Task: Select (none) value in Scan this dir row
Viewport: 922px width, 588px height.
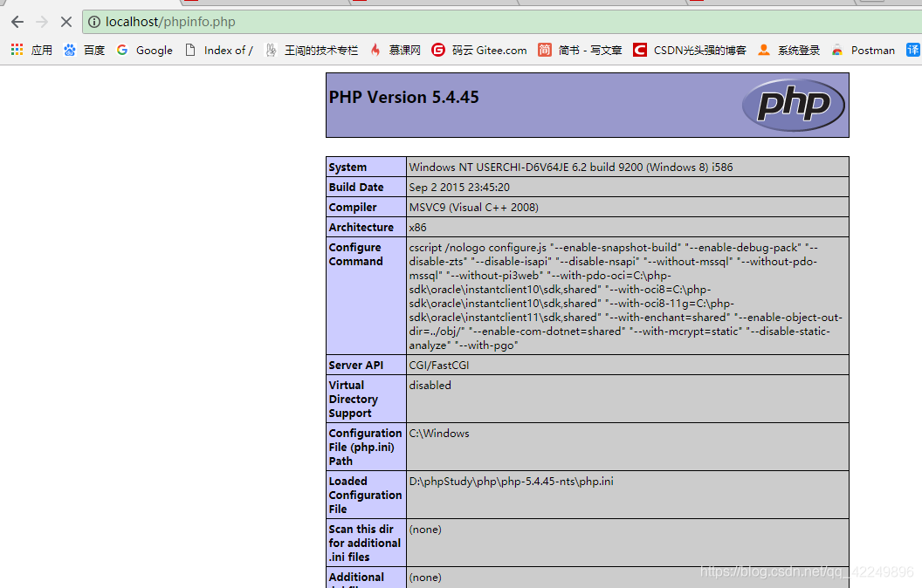Action: click(x=425, y=530)
